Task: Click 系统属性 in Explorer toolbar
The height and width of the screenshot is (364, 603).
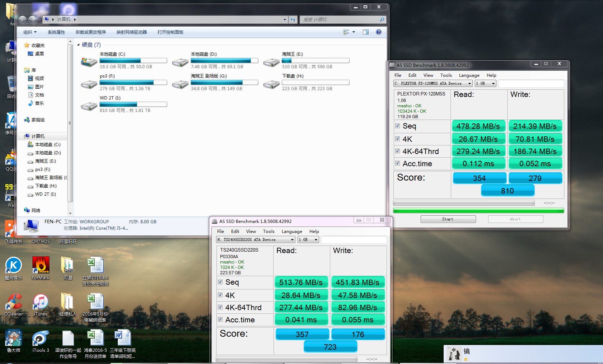Action: 56,32
